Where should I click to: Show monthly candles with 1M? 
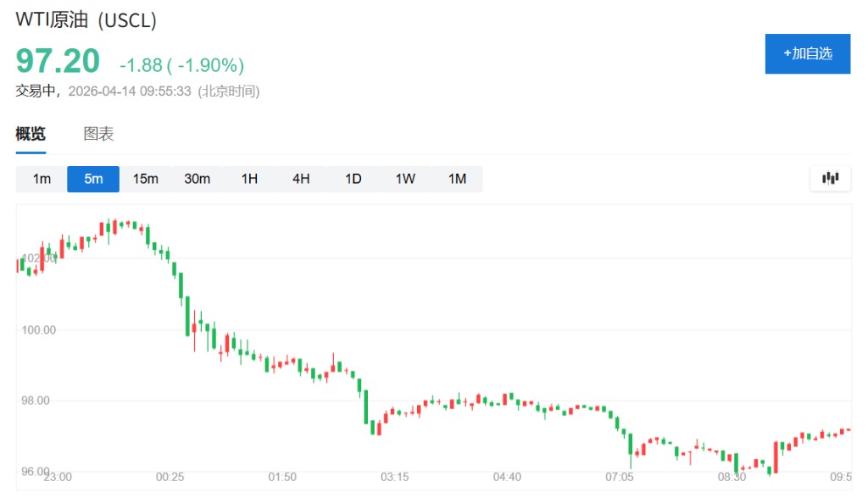point(457,179)
